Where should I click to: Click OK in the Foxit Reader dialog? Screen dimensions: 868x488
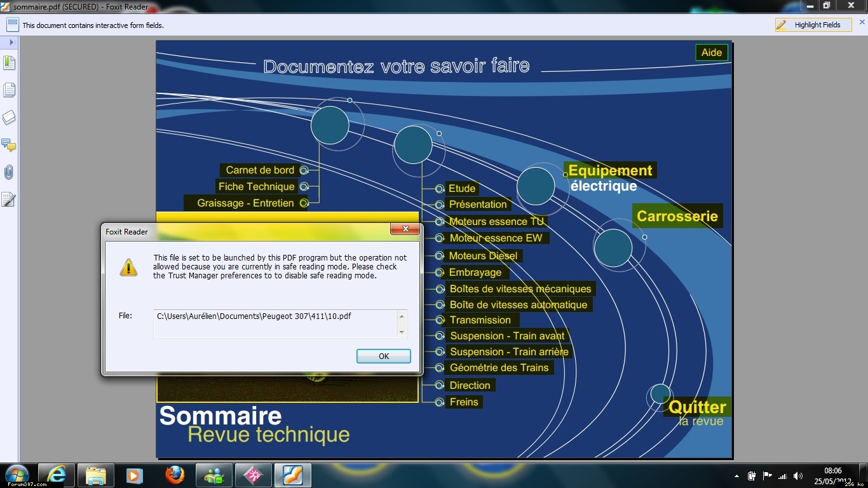(384, 356)
